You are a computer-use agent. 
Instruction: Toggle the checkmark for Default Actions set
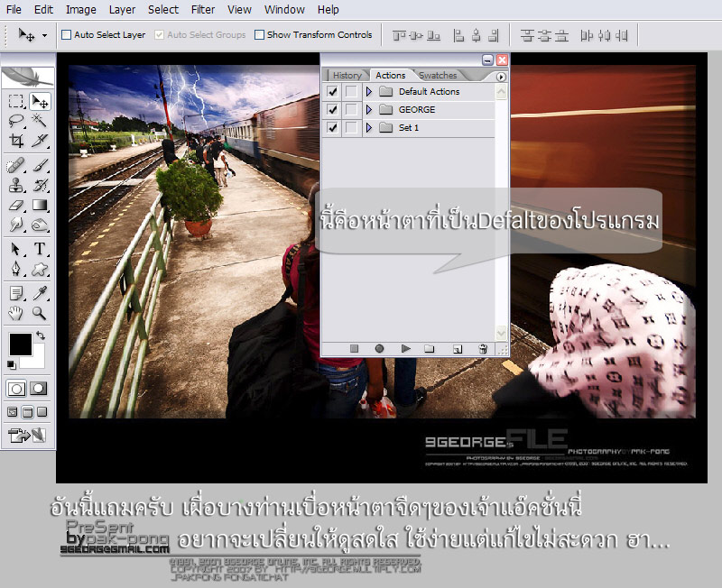[x=332, y=92]
